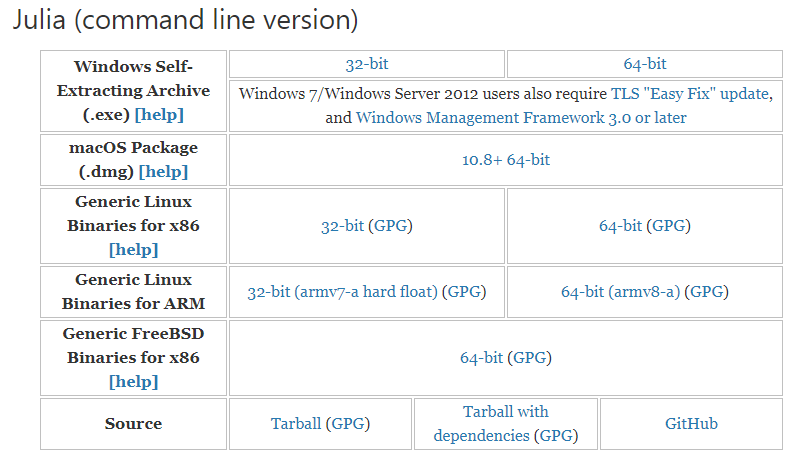Image resolution: width=796 pixels, height=458 pixels.
Task: Download Generic Linux x86 32-bit binary
Action: coord(342,226)
